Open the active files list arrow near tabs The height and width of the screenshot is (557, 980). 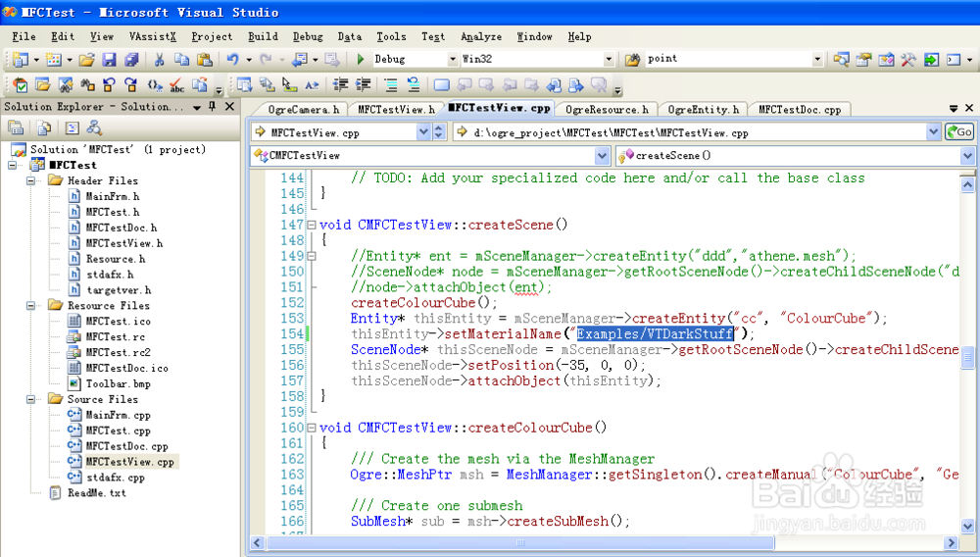click(x=954, y=108)
